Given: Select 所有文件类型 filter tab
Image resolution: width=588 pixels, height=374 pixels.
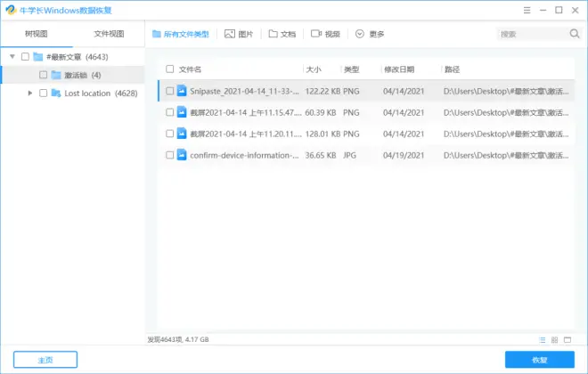Looking at the screenshot, I should 181,34.
